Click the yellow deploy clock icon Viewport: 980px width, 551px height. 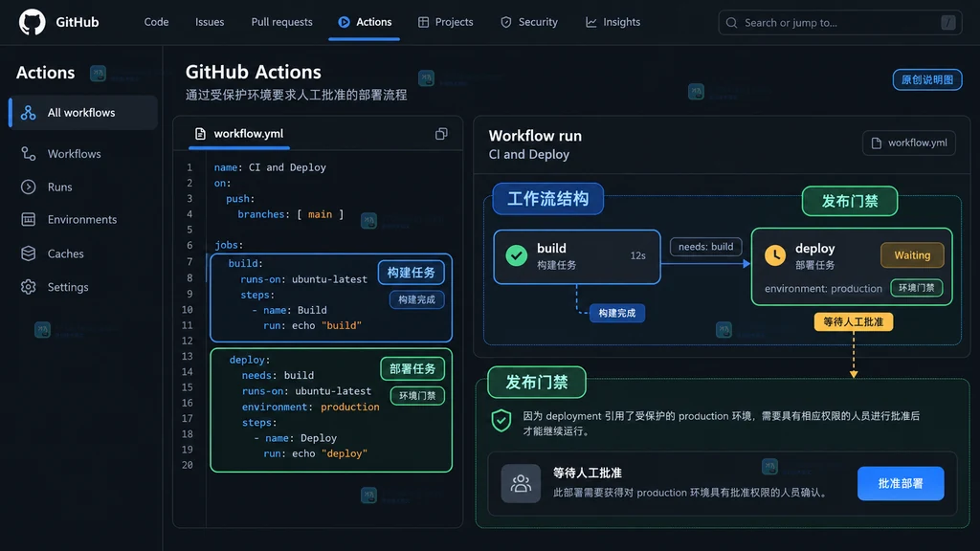click(775, 255)
